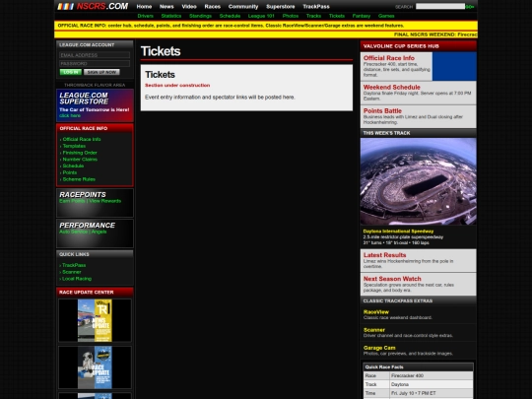
Task: Open the Finishing Order sidebar link
Action: [80, 153]
